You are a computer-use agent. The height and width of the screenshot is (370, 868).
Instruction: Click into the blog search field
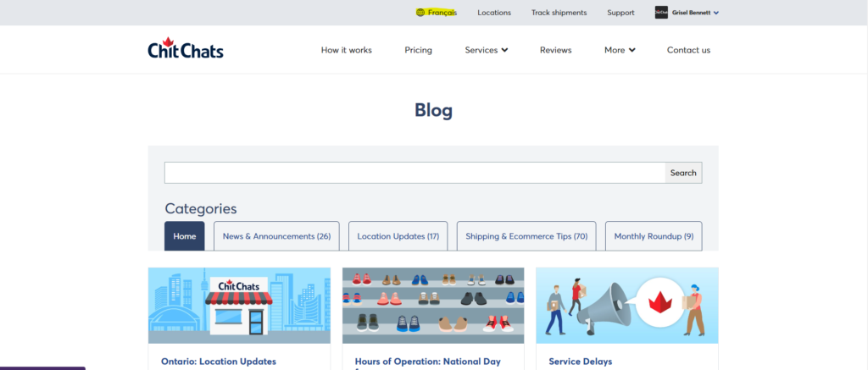point(415,173)
